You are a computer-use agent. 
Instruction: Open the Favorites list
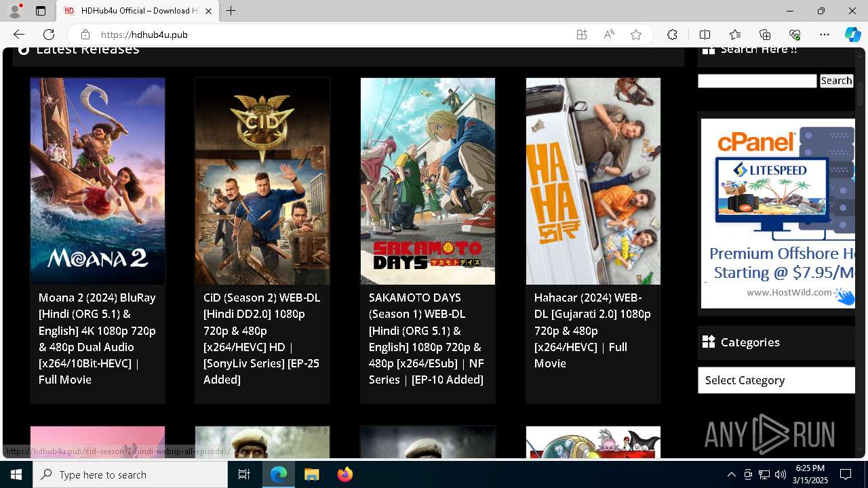tap(735, 35)
